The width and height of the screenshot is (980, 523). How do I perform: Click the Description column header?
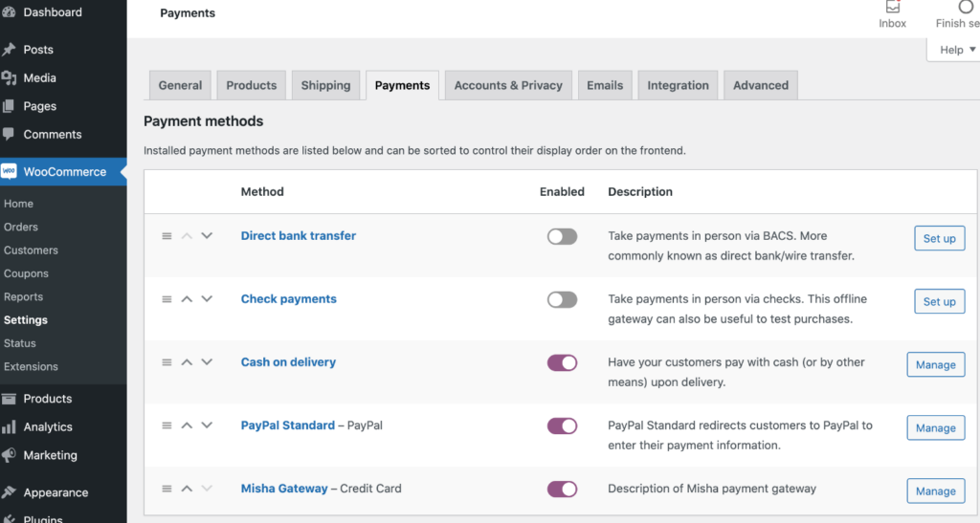point(640,191)
